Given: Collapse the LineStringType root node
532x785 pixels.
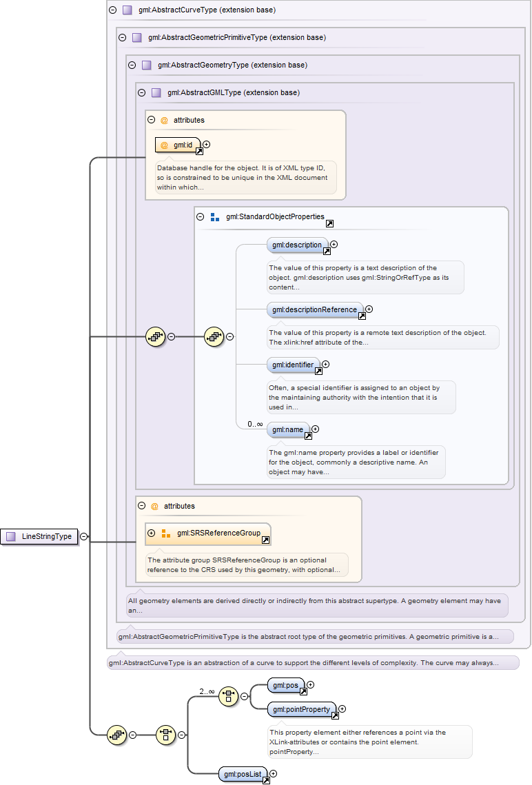Looking at the screenshot, I should tap(83, 536).
